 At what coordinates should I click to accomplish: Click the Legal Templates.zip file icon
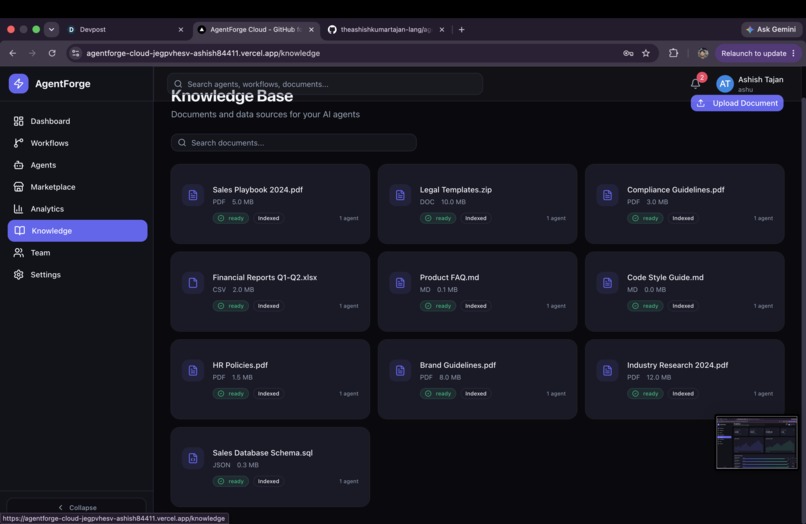coord(400,195)
